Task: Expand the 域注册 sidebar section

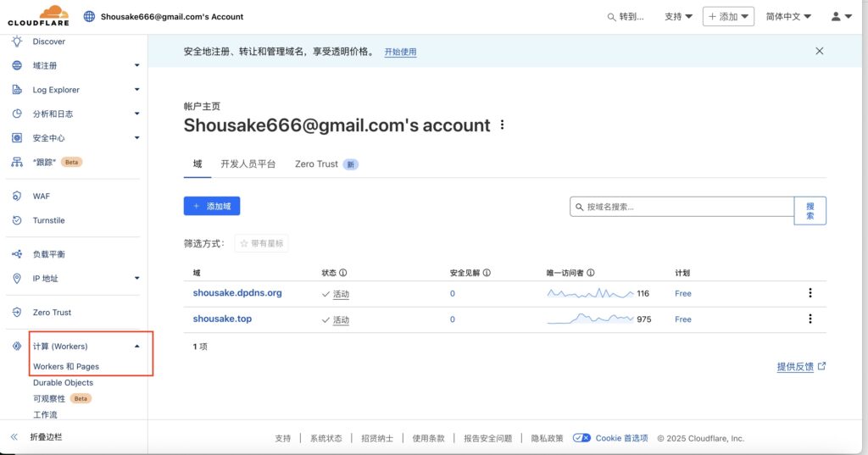Action: click(x=136, y=65)
